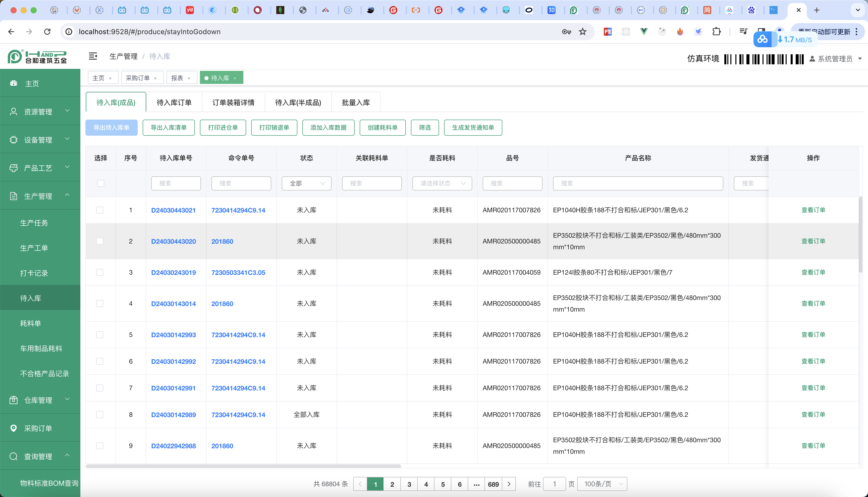Click the 产品工艺 icon in sidebar

click(14, 168)
